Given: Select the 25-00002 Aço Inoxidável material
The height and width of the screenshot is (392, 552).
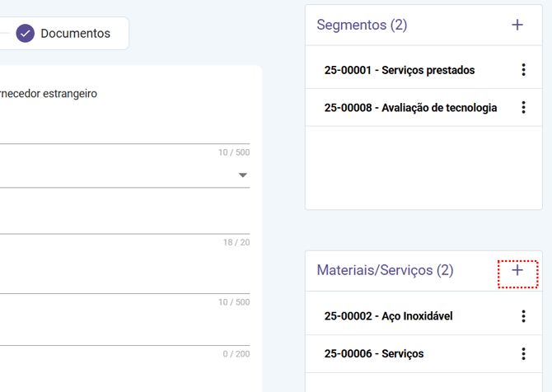Looking at the screenshot, I should coord(388,316).
